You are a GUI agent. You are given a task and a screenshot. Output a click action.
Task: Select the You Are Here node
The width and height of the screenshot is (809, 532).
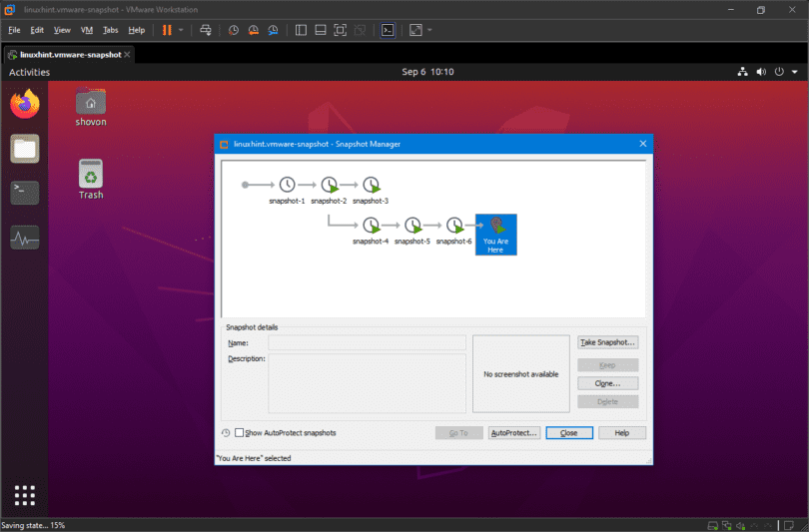click(495, 235)
